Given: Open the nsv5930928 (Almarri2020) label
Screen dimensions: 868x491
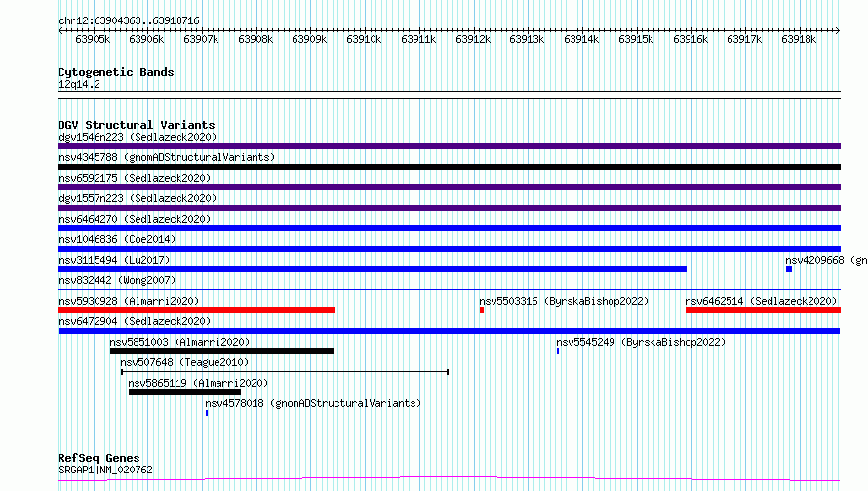Looking at the screenshot, I should [129, 301].
